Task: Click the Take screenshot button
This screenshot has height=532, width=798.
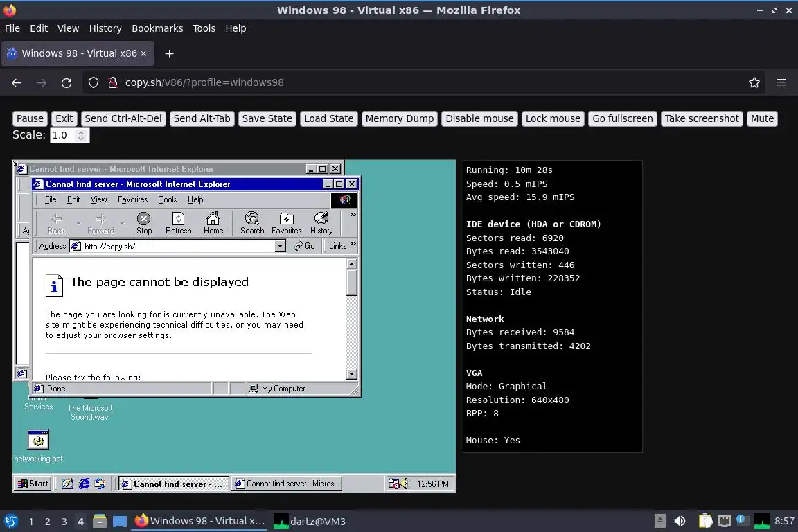Action: coord(702,118)
